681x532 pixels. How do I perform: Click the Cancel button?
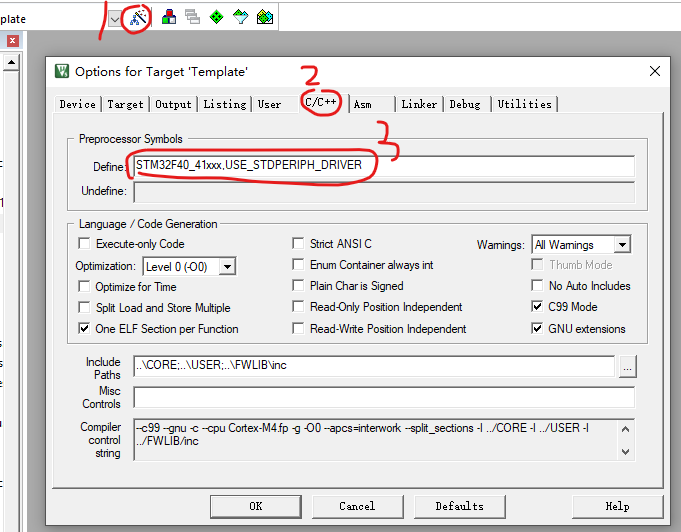coord(357,506)
